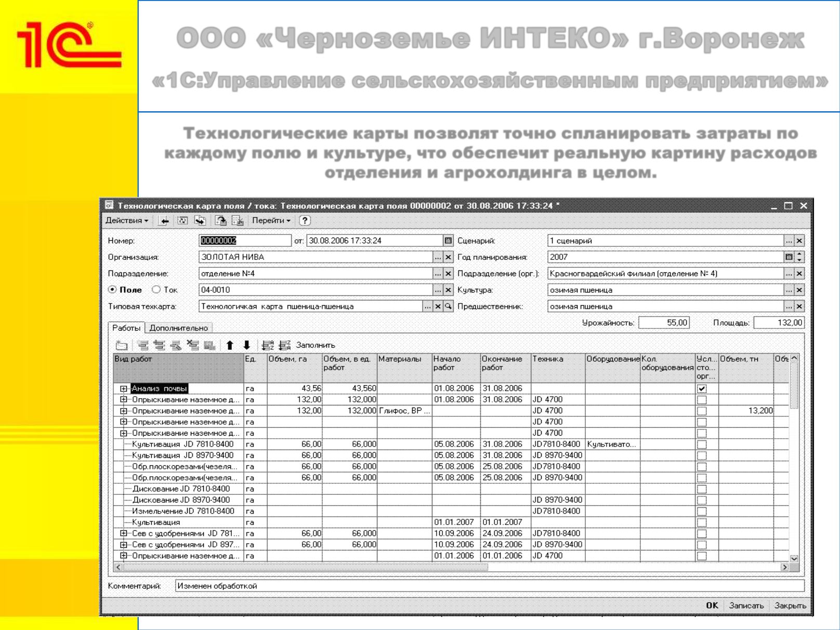
Task: Switch to the Дополнительно tab
Action: pos(179,328)
